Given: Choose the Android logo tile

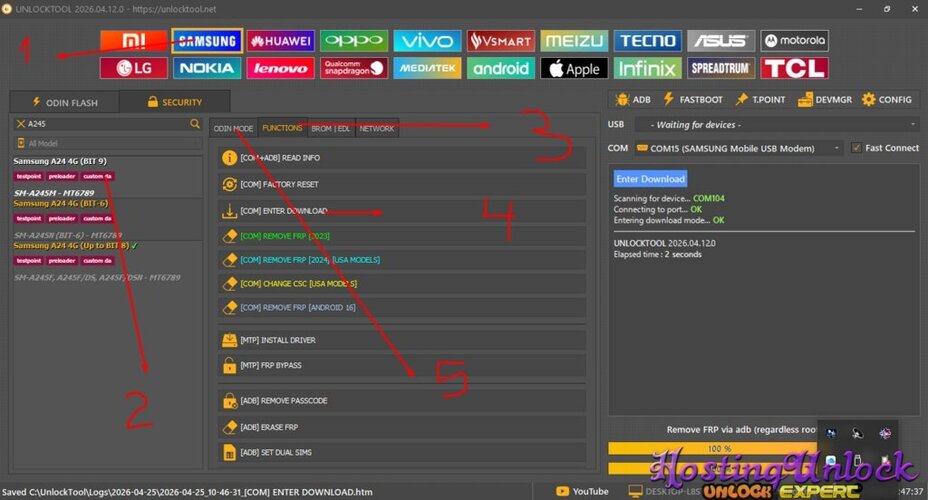Looking at the screenshot, I should [x=501, y=68].
